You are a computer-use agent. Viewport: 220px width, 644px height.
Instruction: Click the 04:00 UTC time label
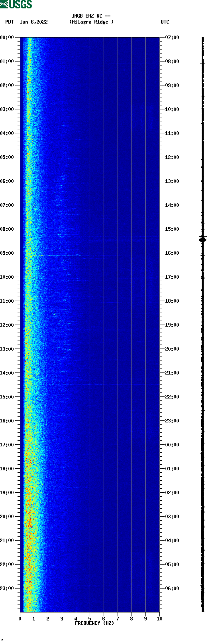tap(172, 541)
